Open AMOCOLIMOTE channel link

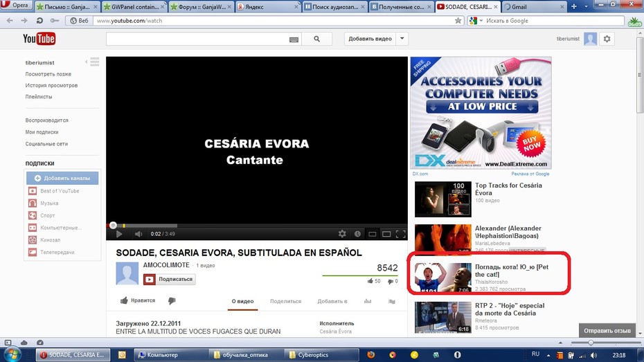coord(166,265)
